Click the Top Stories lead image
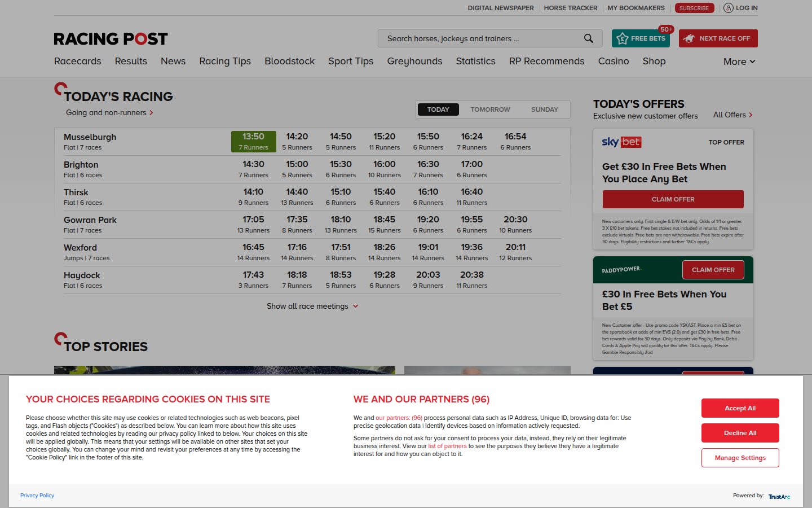The height and width of the screenshot is (508, 812). (x=224, y=370)
